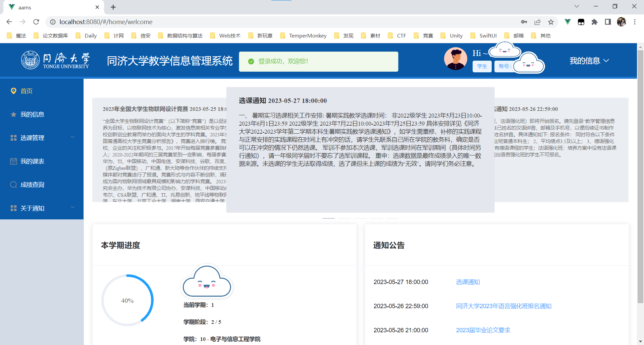Click the first carousel indicator bar
Screen dimensions: 644x345
coord(328,218)
